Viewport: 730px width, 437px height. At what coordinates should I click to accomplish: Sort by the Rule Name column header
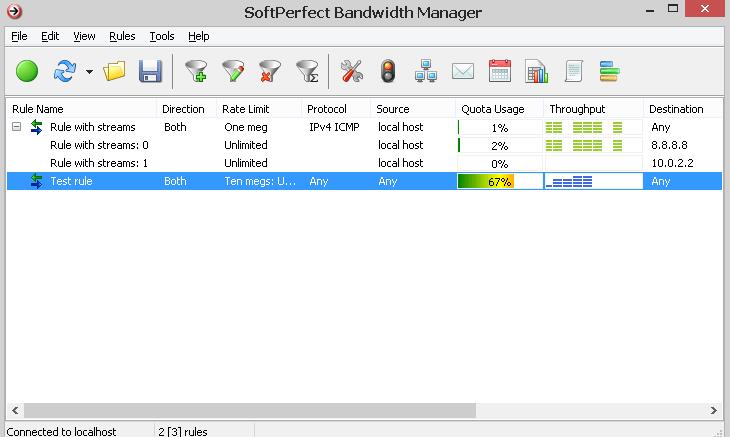pos(82,109)
